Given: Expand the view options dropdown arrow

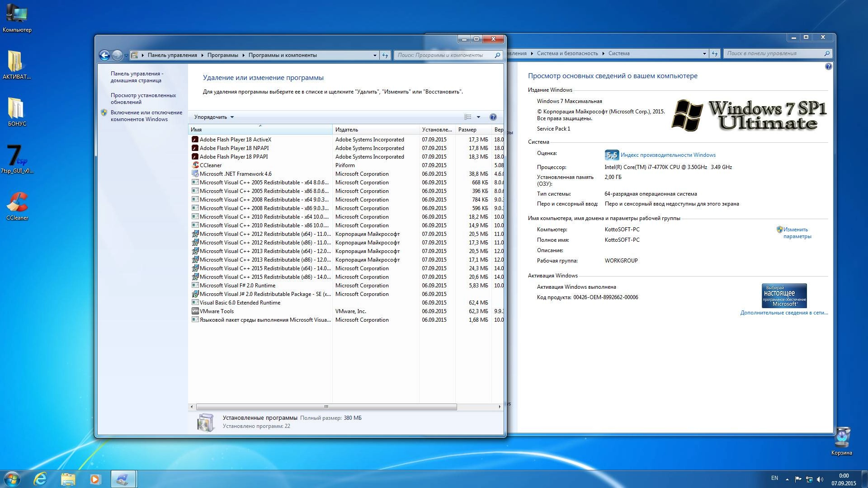Looking at the screenshot, I should click(478, 117).
